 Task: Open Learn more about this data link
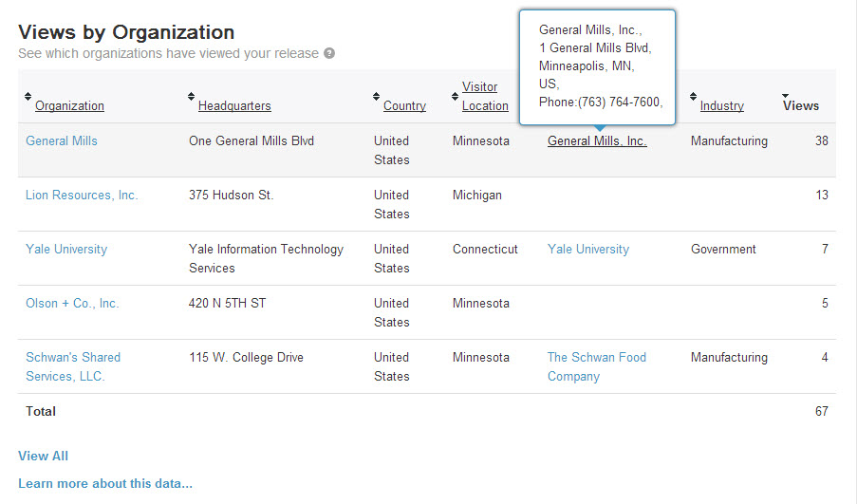pyautogui.click(x=105, y=483)
